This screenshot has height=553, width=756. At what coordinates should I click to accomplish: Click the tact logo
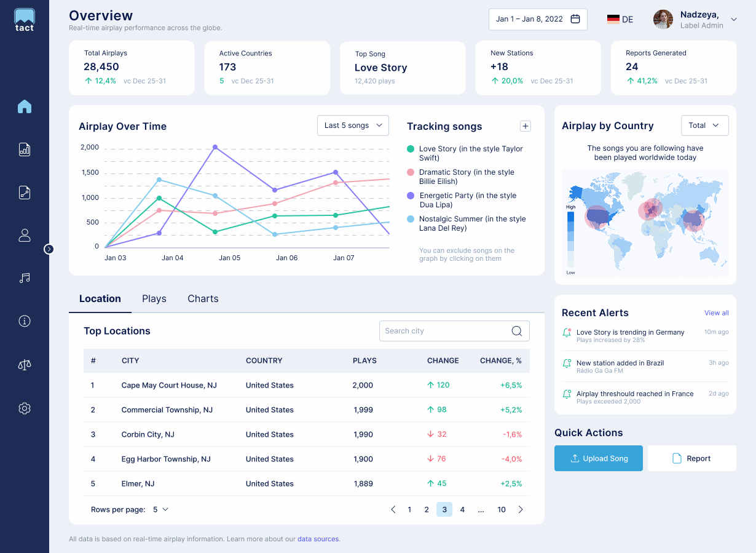point(25,20)
